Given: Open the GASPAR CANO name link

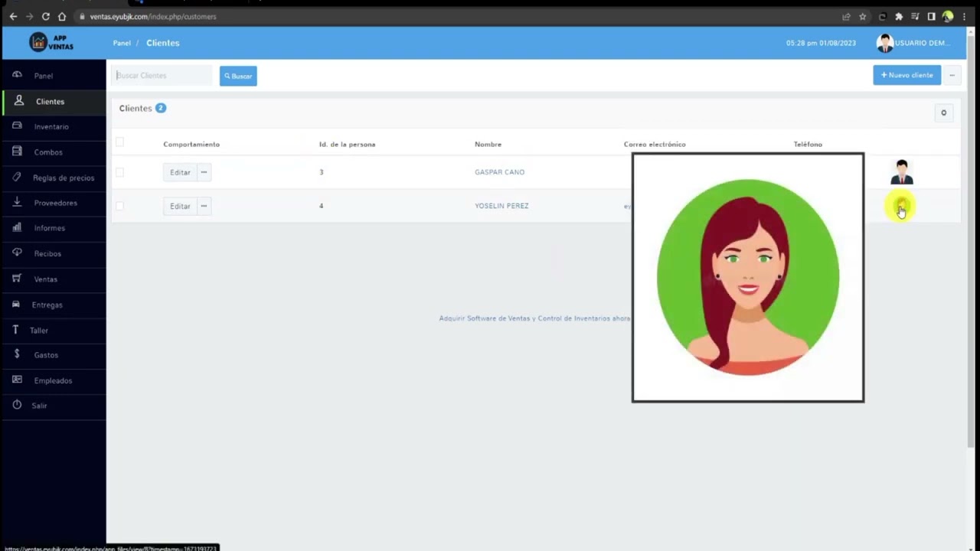Looking at the screenshot, I should coord(499,172).
